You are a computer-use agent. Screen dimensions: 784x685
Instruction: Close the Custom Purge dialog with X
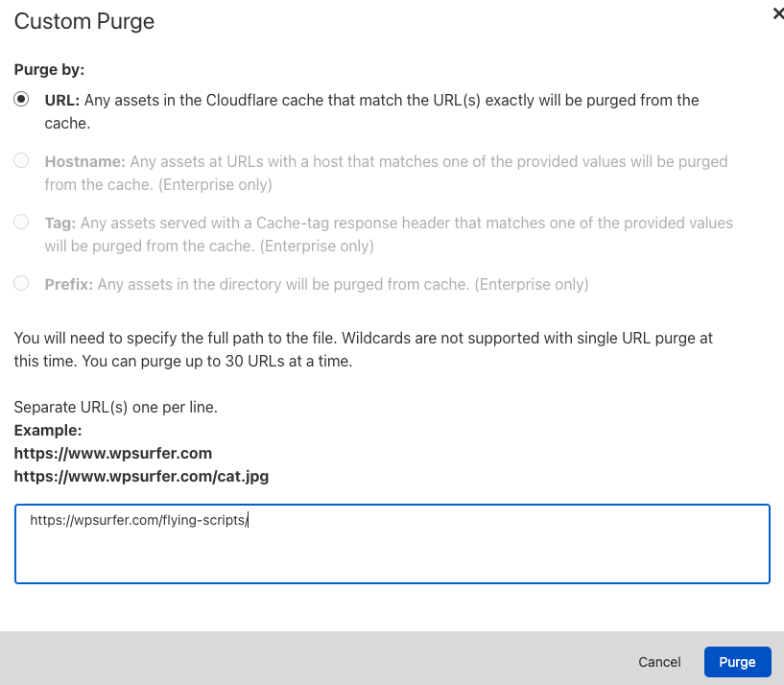778,13
